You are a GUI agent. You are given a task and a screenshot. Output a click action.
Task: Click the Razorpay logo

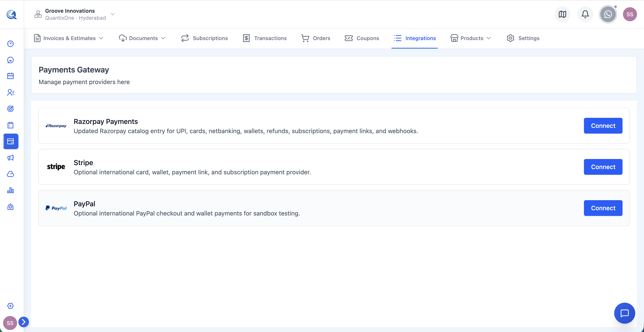56,126
